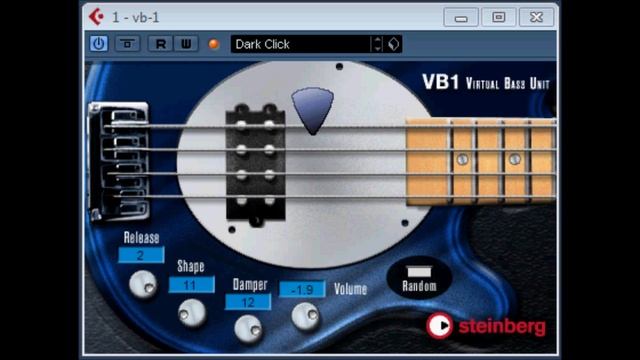Adjust the Volume knob
Image resolution: width=640 pixels, height=360 pixels.
coord(305,316)
